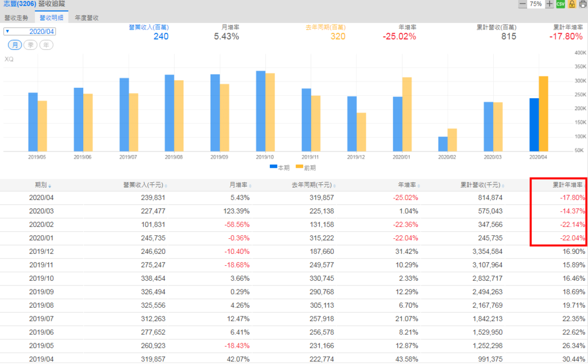The width and height of the screenshot is (588, 364).
Task: Click the 338,454 revenue cell
Action: [x=153, y=278]
